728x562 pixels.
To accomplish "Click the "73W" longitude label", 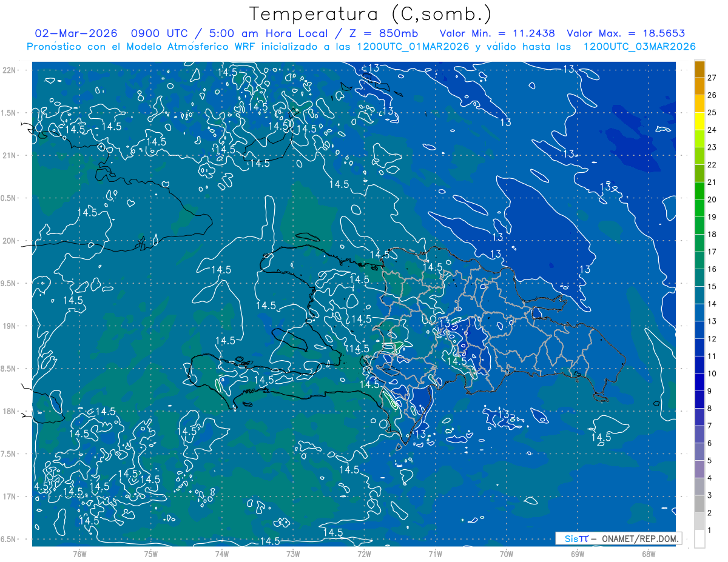I will tap(293, 554).
